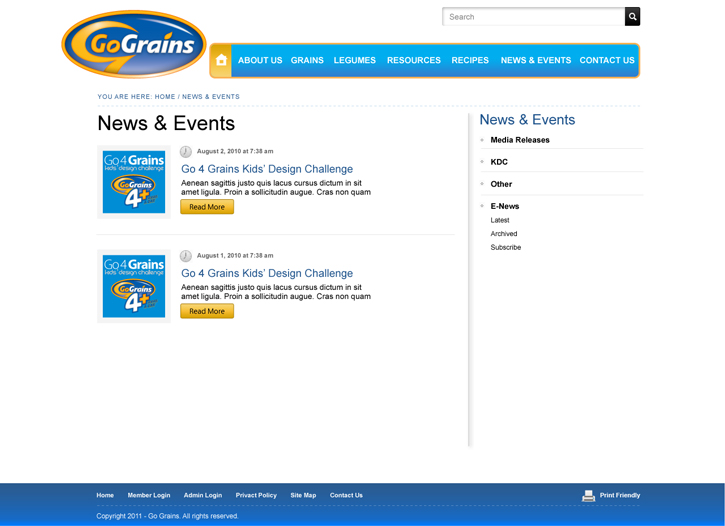Screen dimensions: 725x526
Task: Click the Go Grains logo
Action: pyautogui.click(x=133, y=45)
